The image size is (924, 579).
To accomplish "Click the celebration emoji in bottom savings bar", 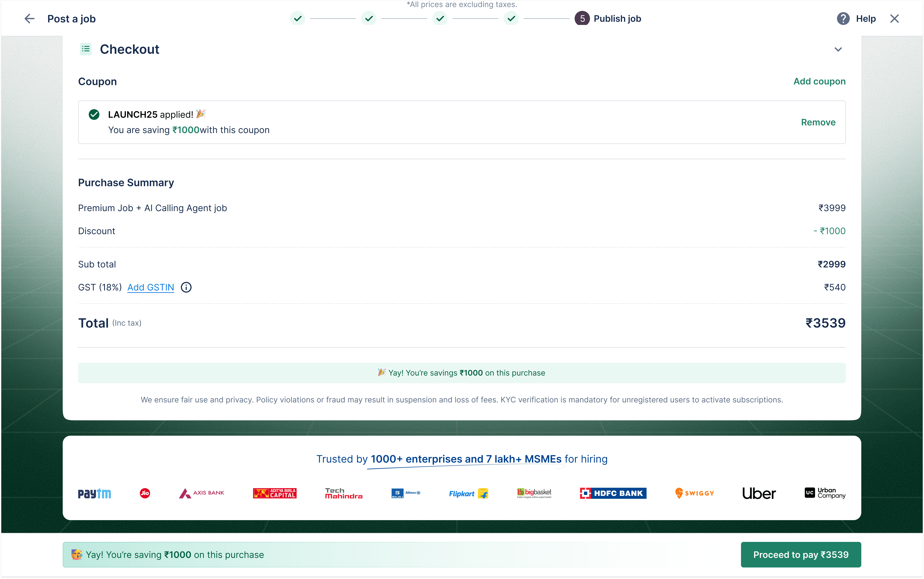I will 77,555.
